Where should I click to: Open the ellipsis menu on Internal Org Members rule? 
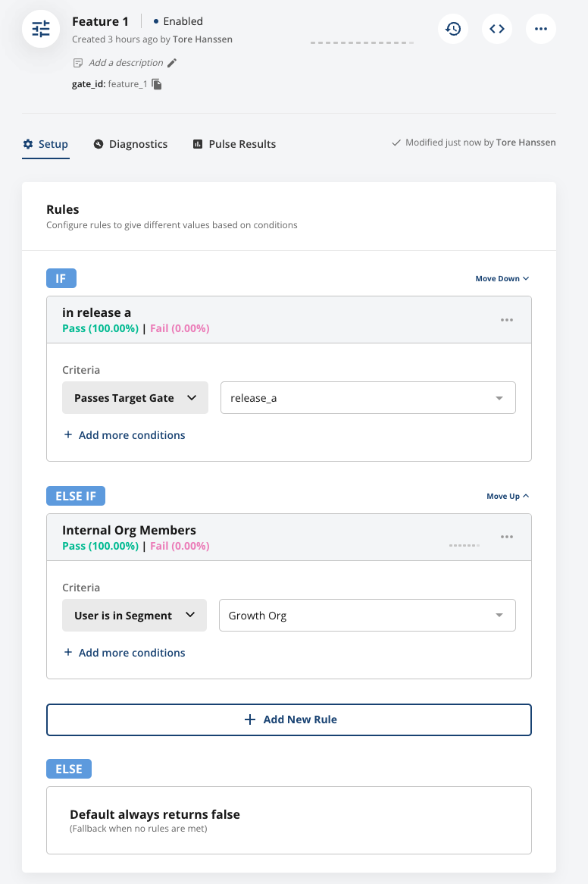(x=506, y=537)
